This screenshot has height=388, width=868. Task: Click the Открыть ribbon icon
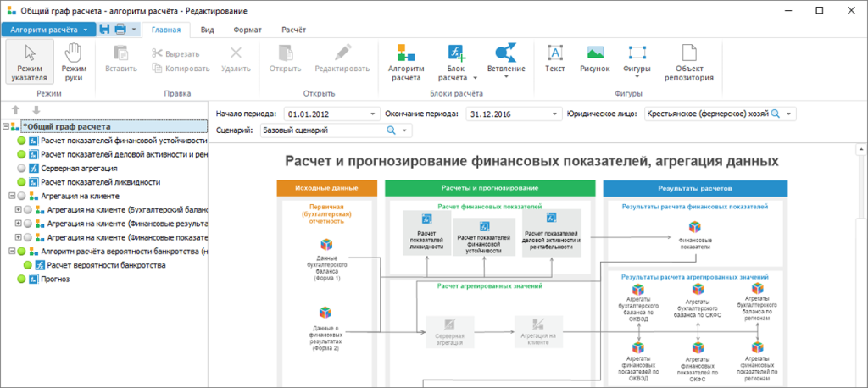[285, 53]
